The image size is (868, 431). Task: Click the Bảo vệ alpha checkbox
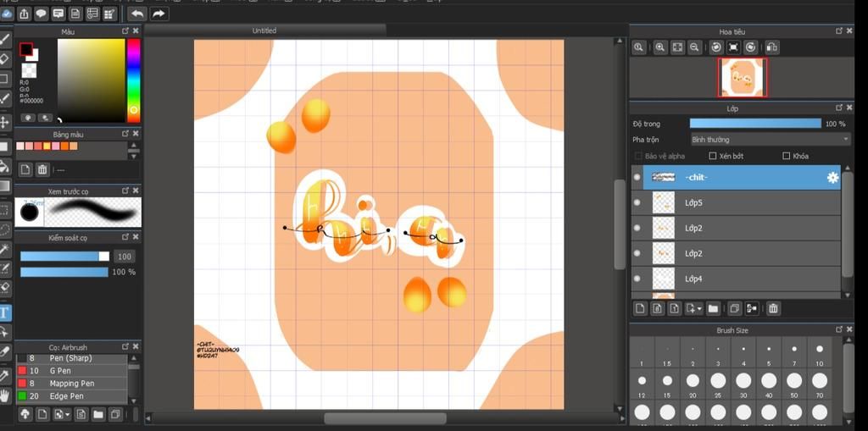pyautogui.click(x=638, y=156)
